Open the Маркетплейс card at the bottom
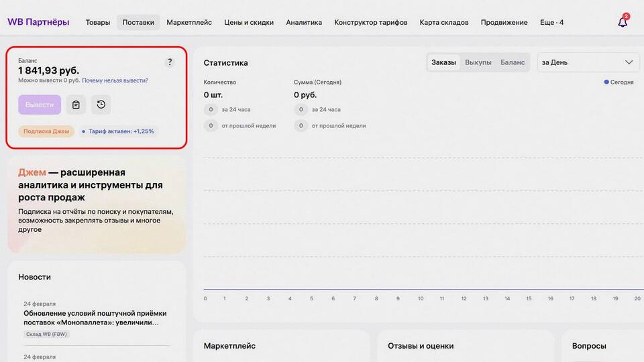Image resolution: width=644 pixels, height=362 pixels. click(x=229, y=346)
